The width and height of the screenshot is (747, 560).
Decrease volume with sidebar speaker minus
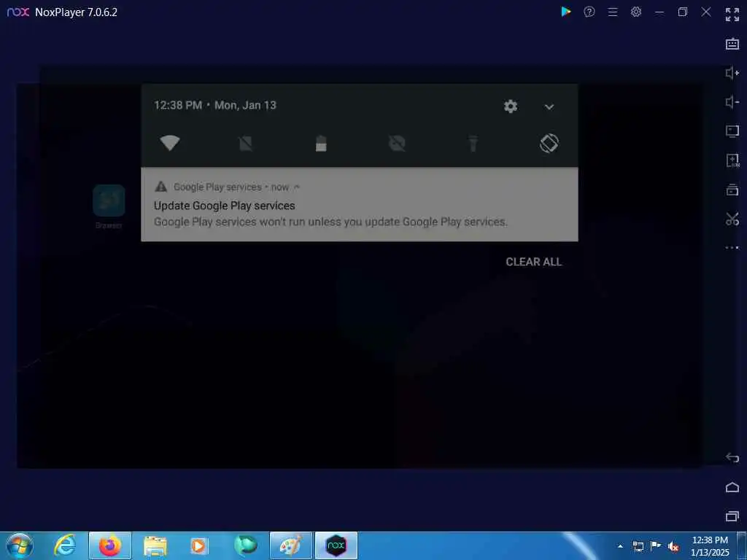click(x=732, y=102)
